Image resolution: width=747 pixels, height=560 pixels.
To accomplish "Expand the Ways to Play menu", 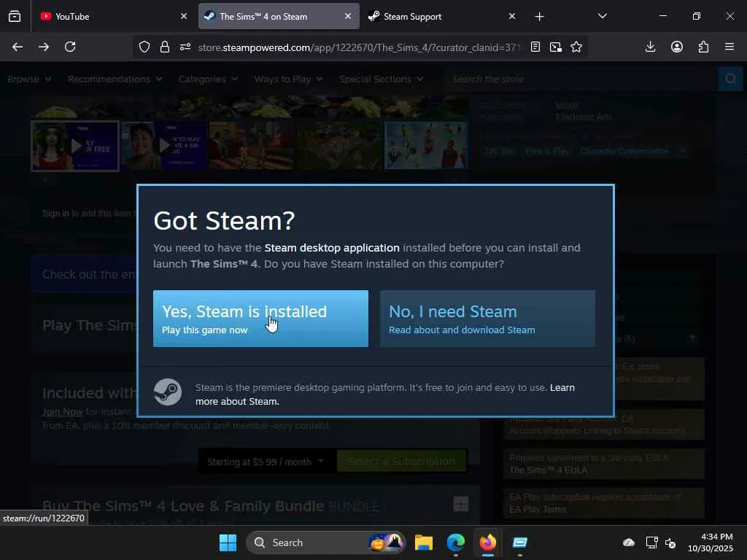I will tap(288, 79).
